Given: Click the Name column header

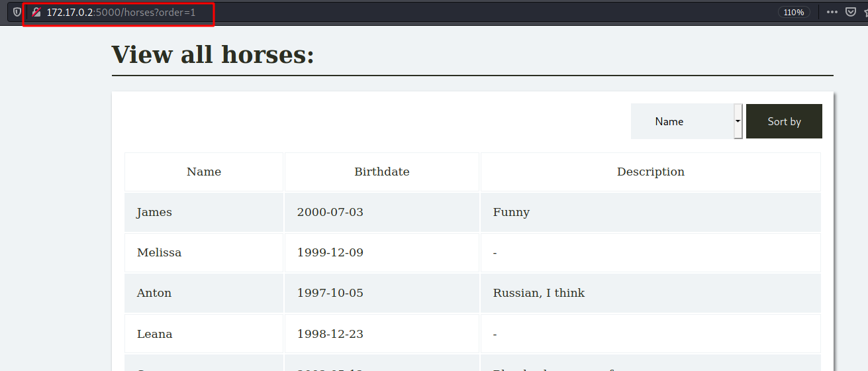Looking at the screenshot, I should pyautogui.click(x=204, y=172).
